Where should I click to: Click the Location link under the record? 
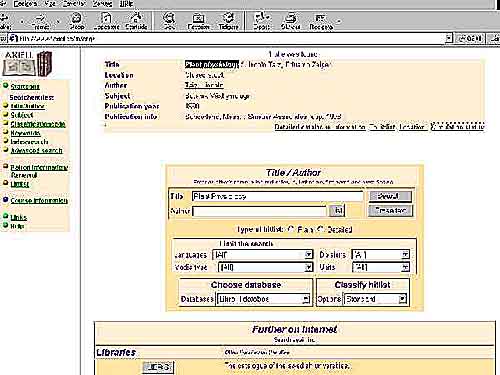(x=412, y=127)
